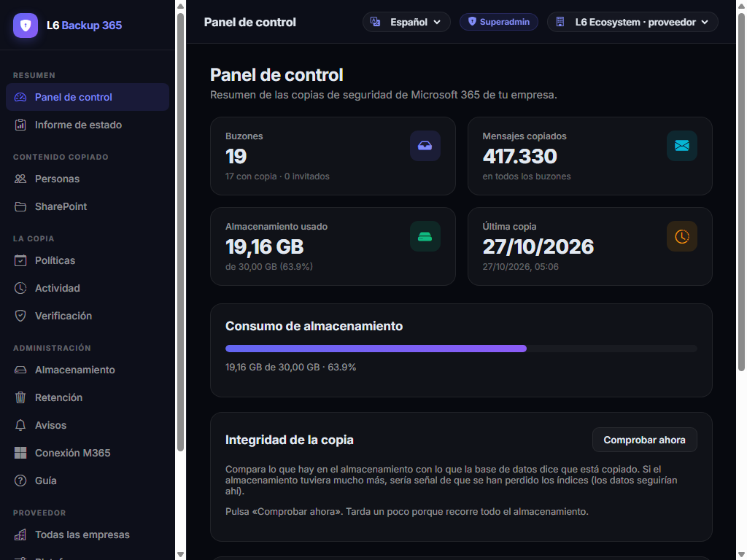The width and height of the screenshot is (747, 560).
Task: Click the Todas las empresas buildings icon
Action: coord(20,534)
